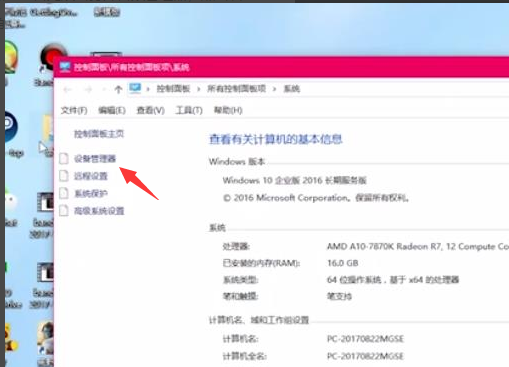Expand chevron before 控制面板 breadcrumb
The width and height of the screenshot is (509, 367).
click(148, 89)
